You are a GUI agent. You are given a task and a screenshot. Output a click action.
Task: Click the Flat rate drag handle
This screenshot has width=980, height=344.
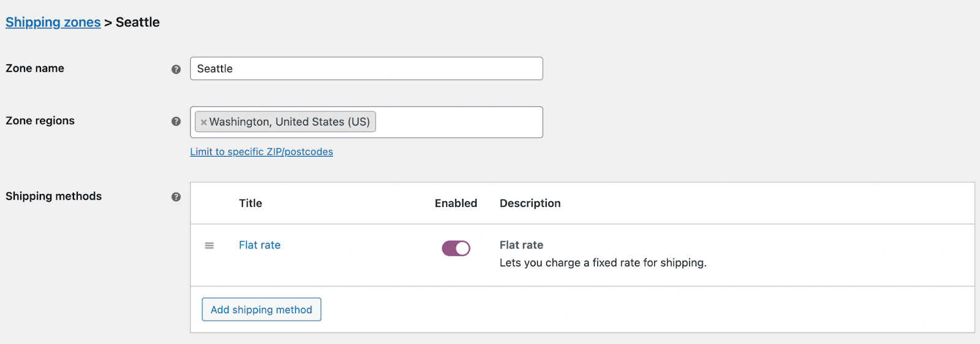[x=209, y=245]
